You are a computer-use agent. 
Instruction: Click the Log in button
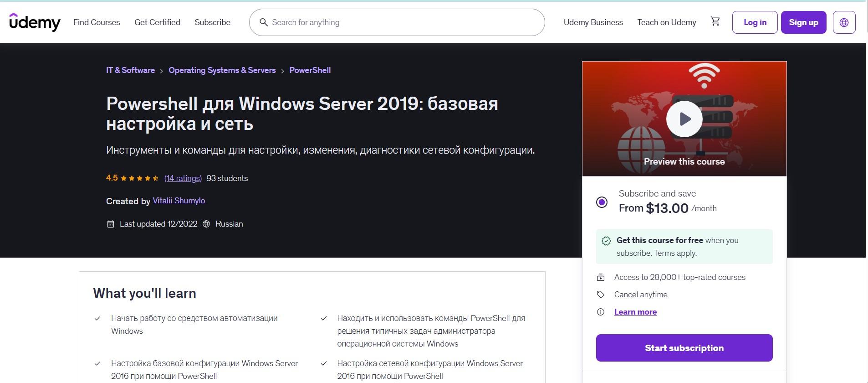click(755, 22)
